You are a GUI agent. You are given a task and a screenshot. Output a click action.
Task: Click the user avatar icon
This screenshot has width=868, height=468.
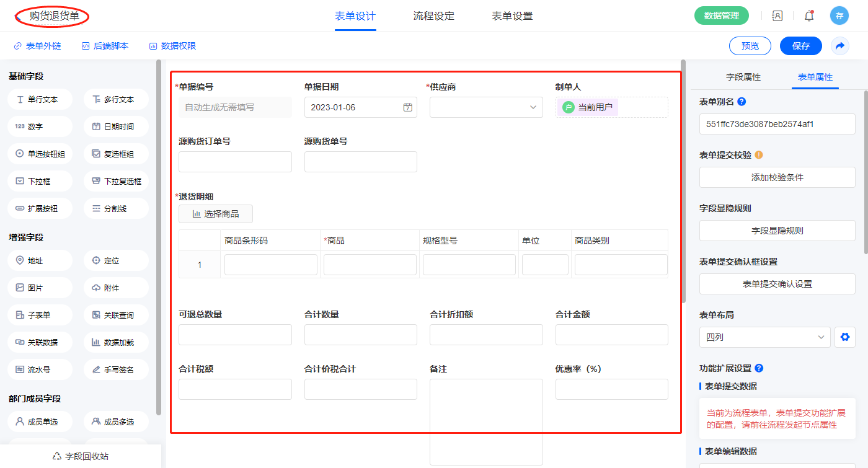click(839, 16)
